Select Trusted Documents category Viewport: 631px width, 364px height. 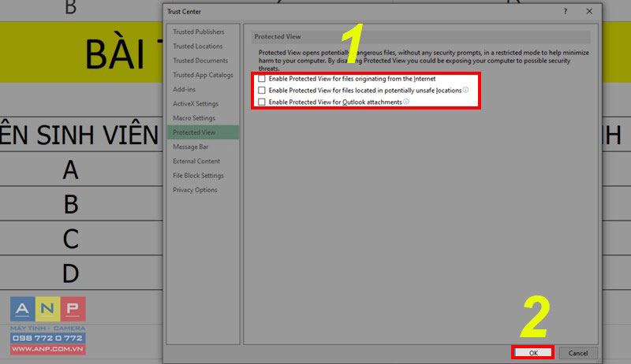point(203,61)
